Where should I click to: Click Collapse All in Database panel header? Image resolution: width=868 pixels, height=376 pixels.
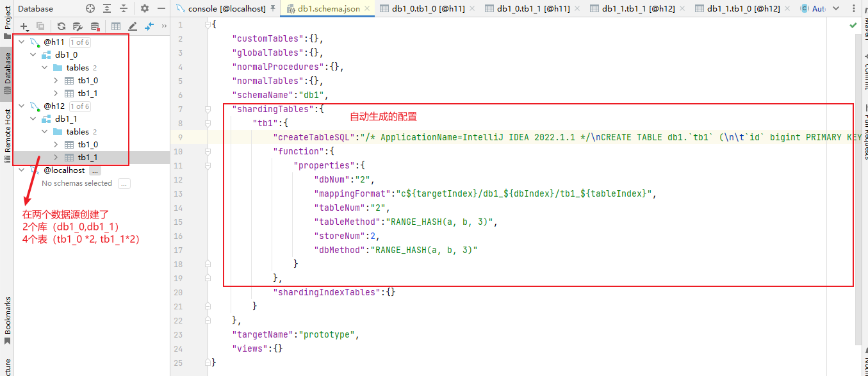tap(124, 8)
